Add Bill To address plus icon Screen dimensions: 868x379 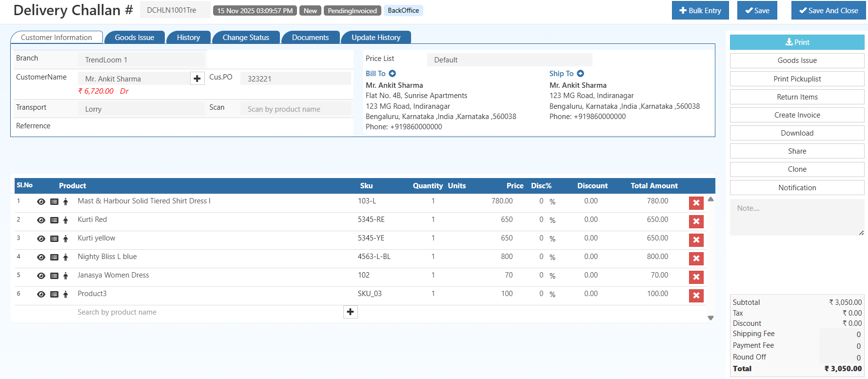coord(392,74)
